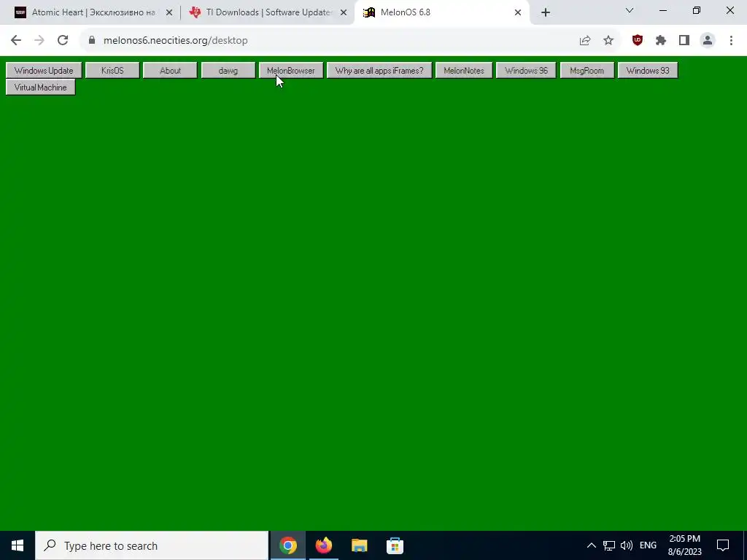Share this page icon
The height and width of the screenshot is (560, 747).
[x=585, y=41]
